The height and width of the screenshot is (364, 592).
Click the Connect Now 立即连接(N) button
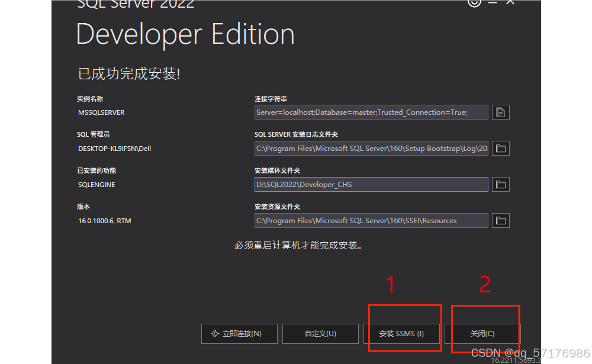239,334
